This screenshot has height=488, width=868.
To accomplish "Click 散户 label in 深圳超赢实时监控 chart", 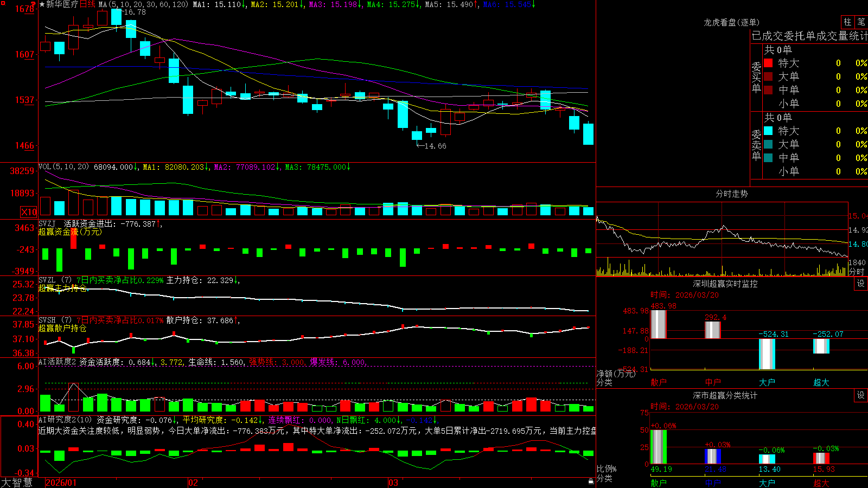I will point(659,382).
